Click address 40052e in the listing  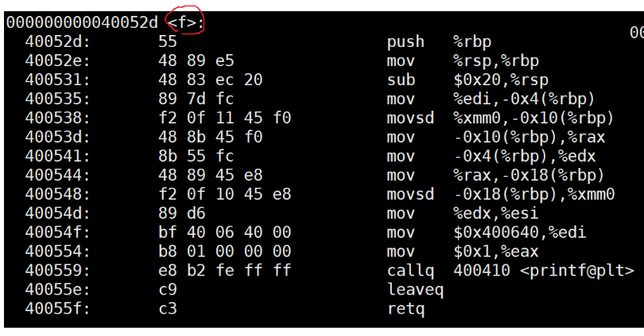(57, 61)
